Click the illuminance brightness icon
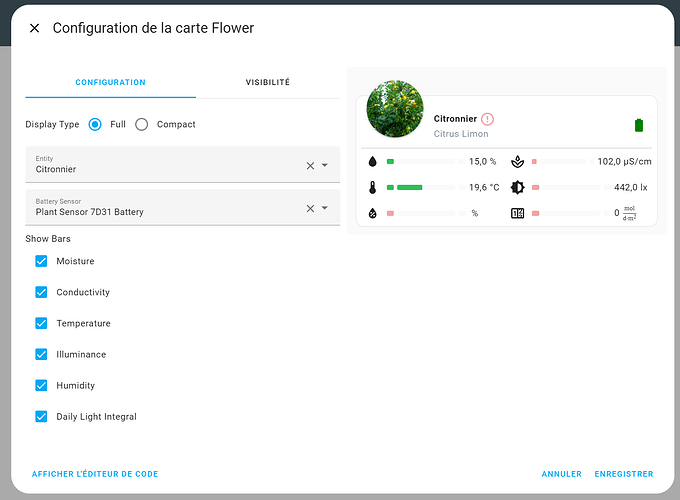The width and height of the screenshot is (680, 500). [x=517, y=187]
